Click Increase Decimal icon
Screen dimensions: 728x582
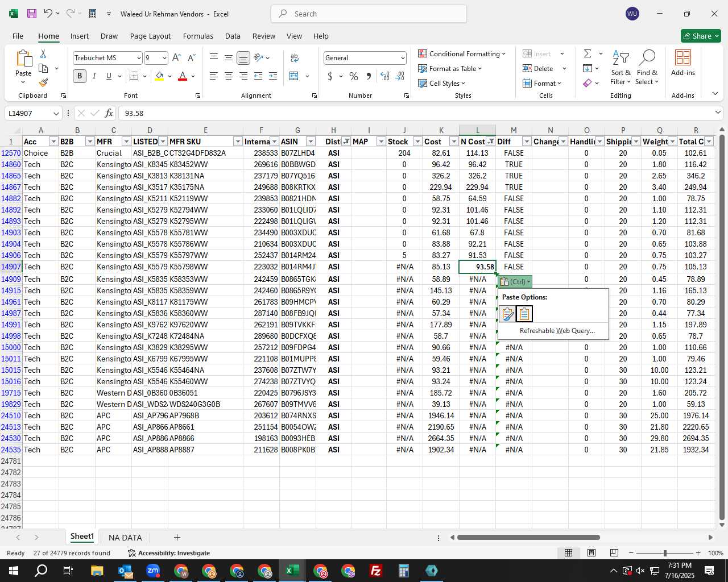[385, 76]
